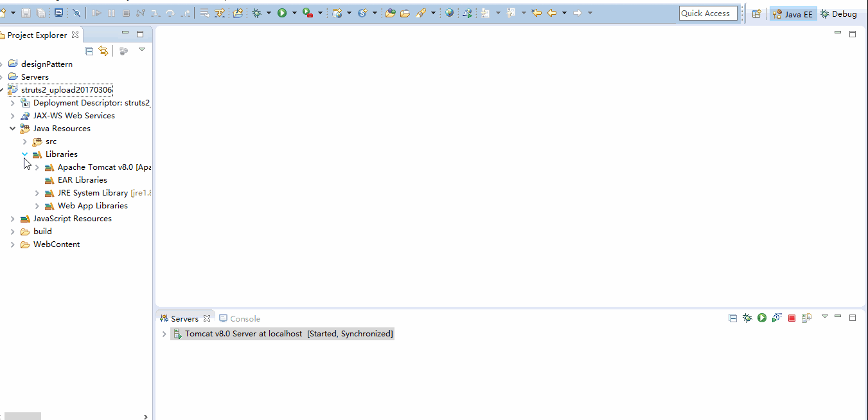Start server in debug mode in Servers view
Screen dimensions: 868x420
[747, 318]
